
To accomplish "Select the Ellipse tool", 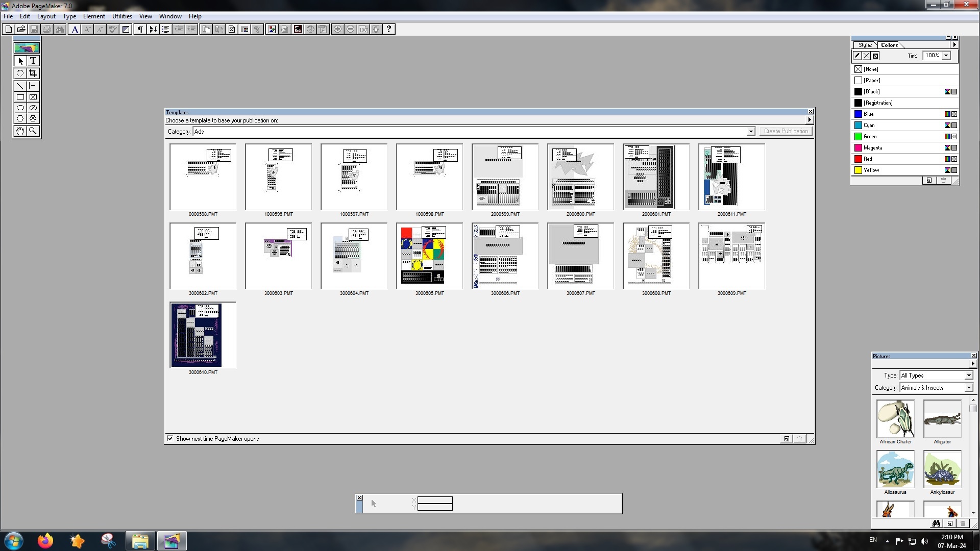I will point(20,108).
